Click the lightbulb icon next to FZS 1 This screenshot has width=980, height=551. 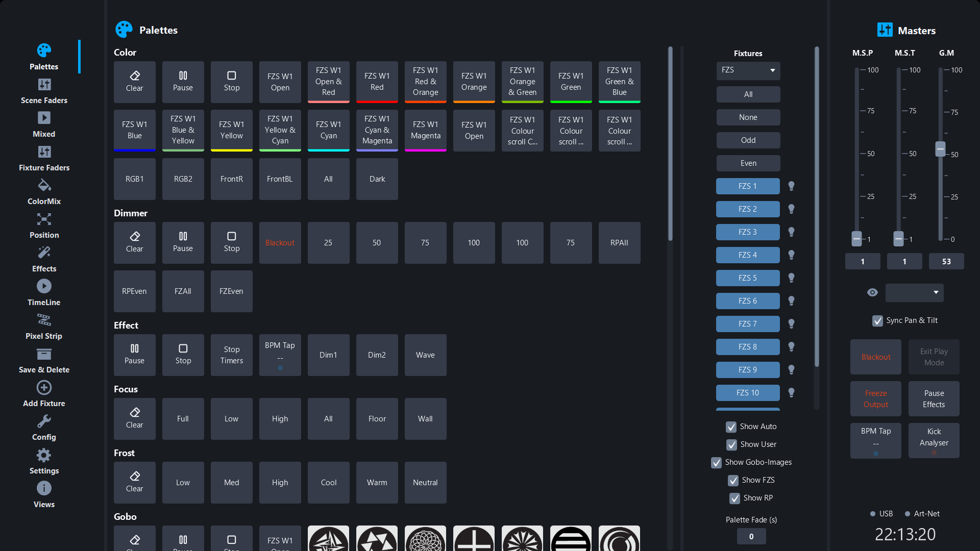(x=791, y=186)
